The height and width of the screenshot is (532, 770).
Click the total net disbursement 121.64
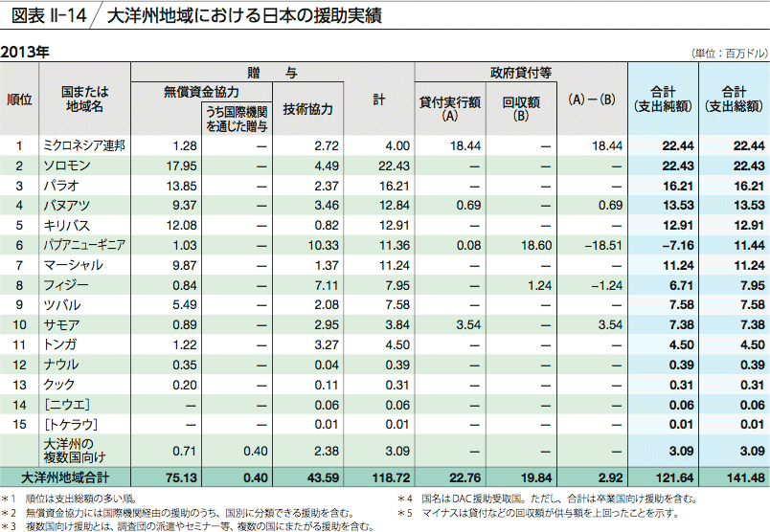[675, 477]
